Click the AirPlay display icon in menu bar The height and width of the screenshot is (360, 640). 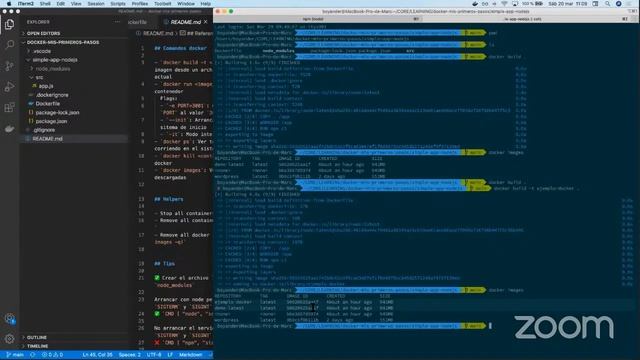515,4
